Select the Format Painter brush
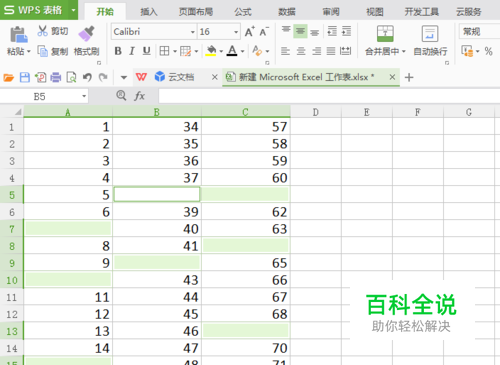 86,33
